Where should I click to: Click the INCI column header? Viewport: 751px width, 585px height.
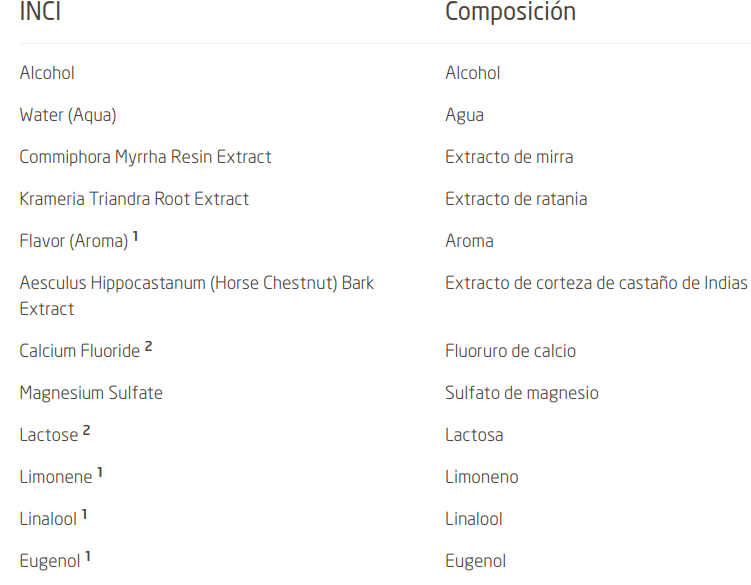tap(40, 11)
